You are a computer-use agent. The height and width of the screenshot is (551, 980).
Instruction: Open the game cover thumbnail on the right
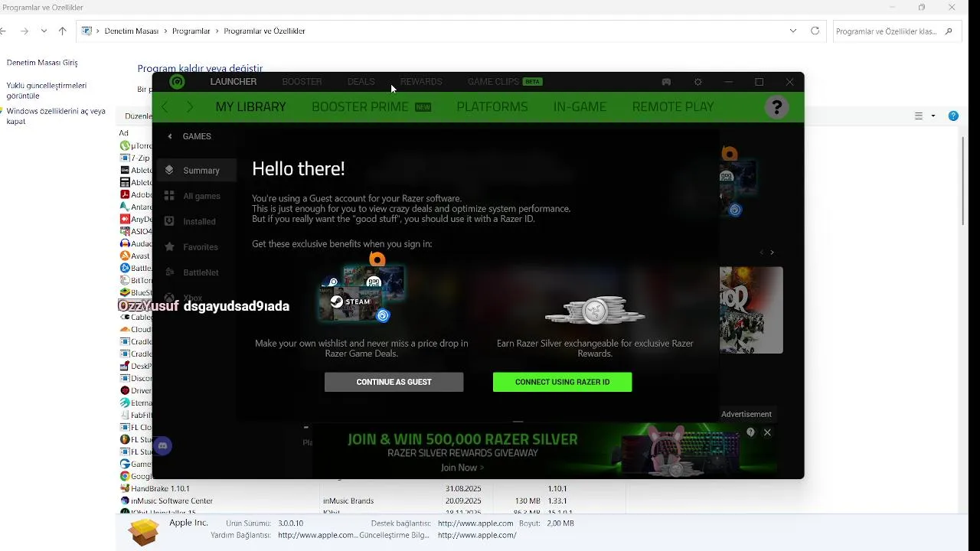coord(751,310)
